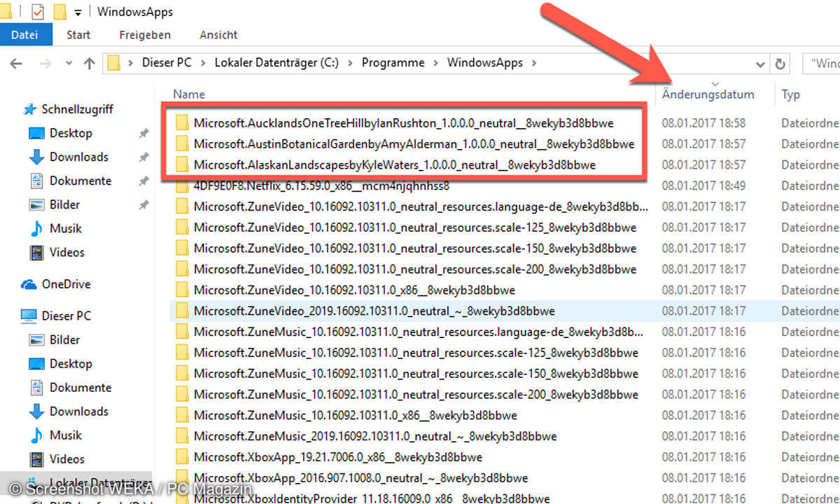This screenshot has height=504, width=840.
Task: Open the quick access toolbar customize dropdown
Action: click(78, 12)
